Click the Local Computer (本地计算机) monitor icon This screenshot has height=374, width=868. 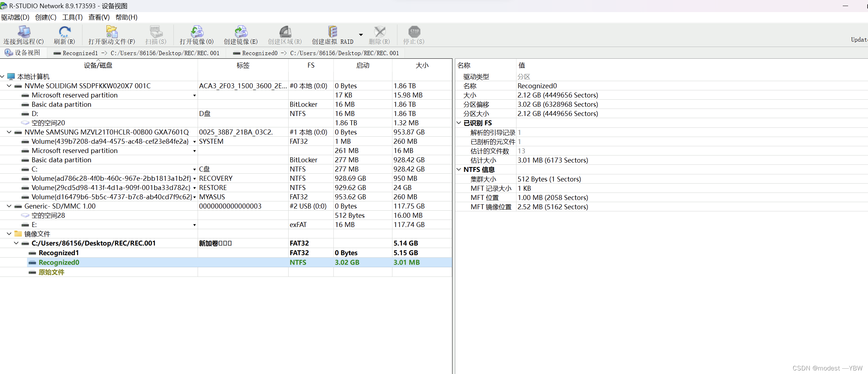pos(11,77)
